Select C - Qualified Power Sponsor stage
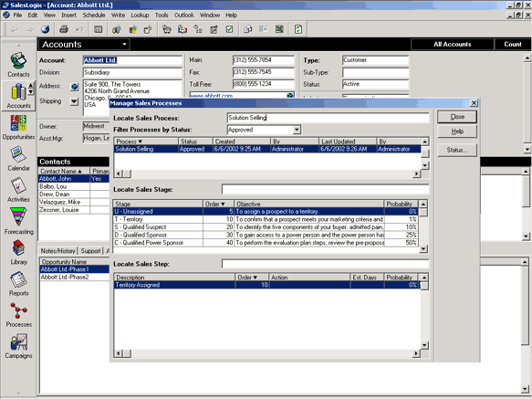The height and width of the screenshot is (399, 532). pyautogui.click(x=266, y=243)
